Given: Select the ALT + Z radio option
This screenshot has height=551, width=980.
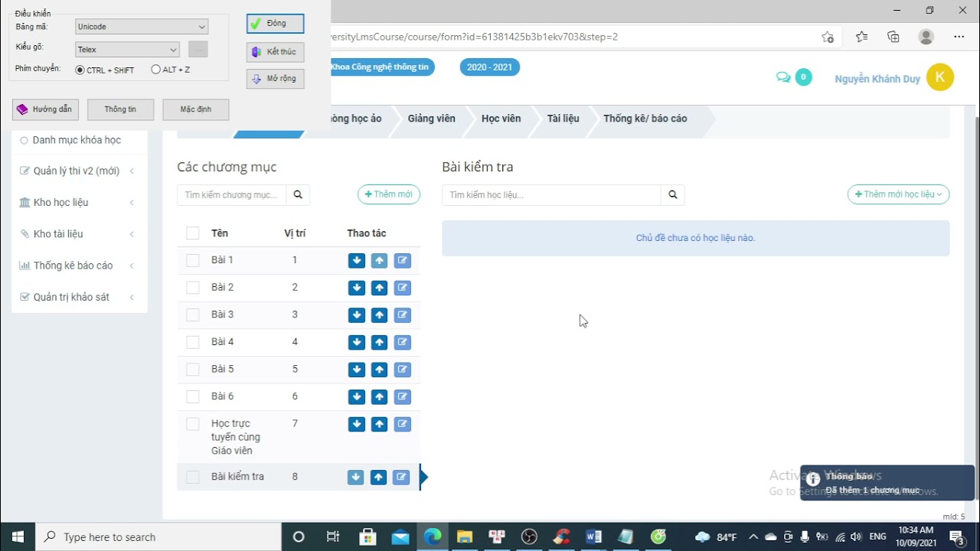Looking at the screenshot, I should click(x=156, y=70).
